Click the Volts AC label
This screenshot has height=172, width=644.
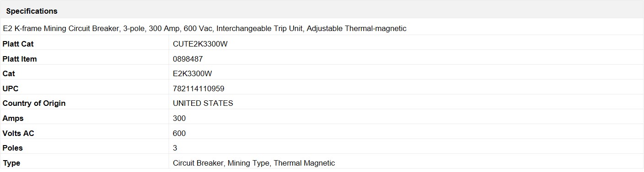coord(18,133)
